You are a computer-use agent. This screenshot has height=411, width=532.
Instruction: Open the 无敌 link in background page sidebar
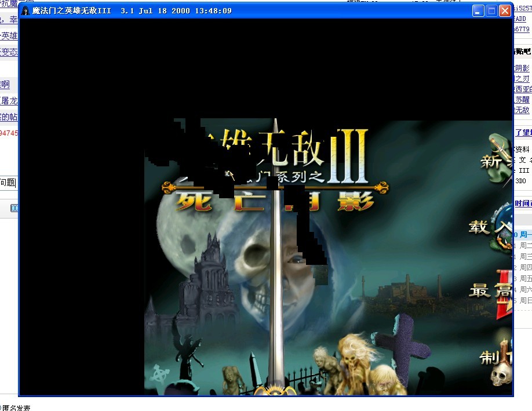pos(522,110)
